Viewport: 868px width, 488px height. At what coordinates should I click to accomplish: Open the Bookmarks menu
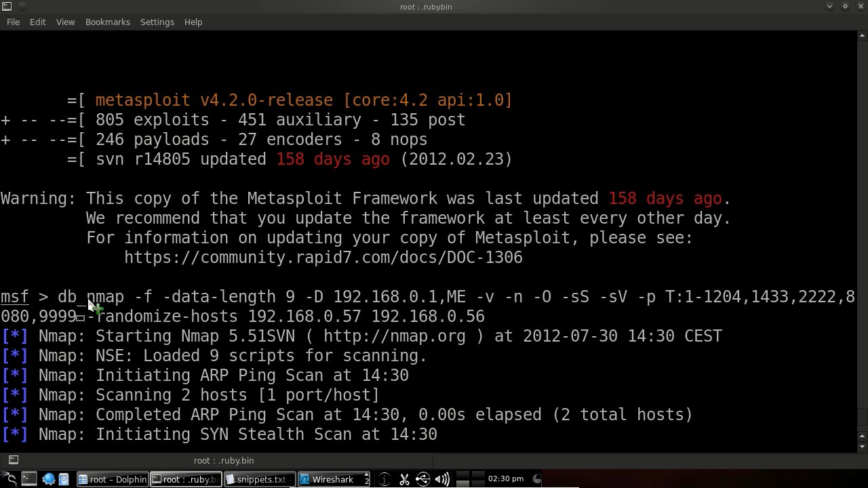107,22
